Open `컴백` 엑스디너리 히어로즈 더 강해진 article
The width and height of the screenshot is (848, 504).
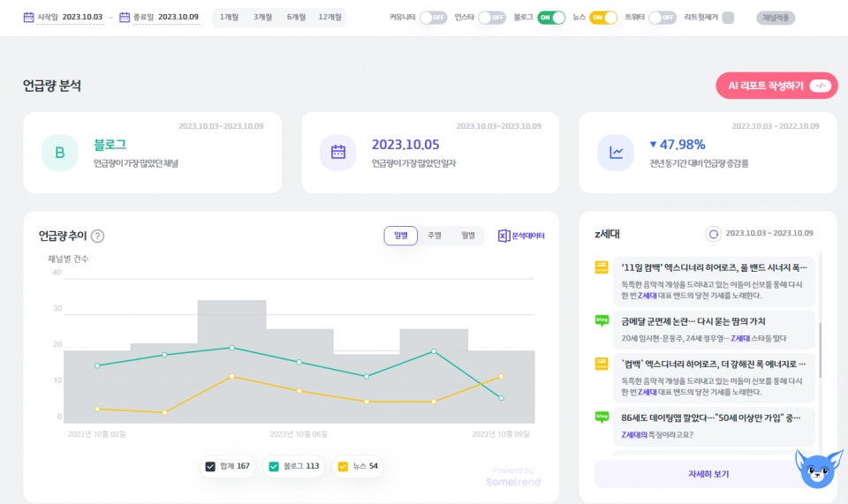(x=714, y=378)
